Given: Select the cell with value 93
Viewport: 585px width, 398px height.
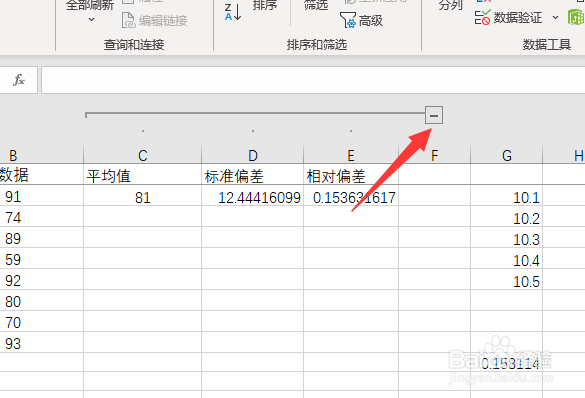Looking at the screenshot, I should click(x=41, y=342).
